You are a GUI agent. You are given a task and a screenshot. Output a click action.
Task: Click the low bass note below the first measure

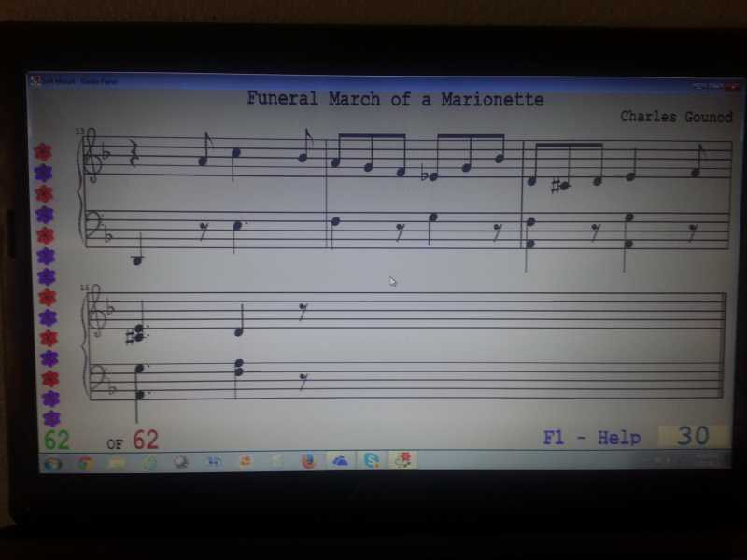137,260
